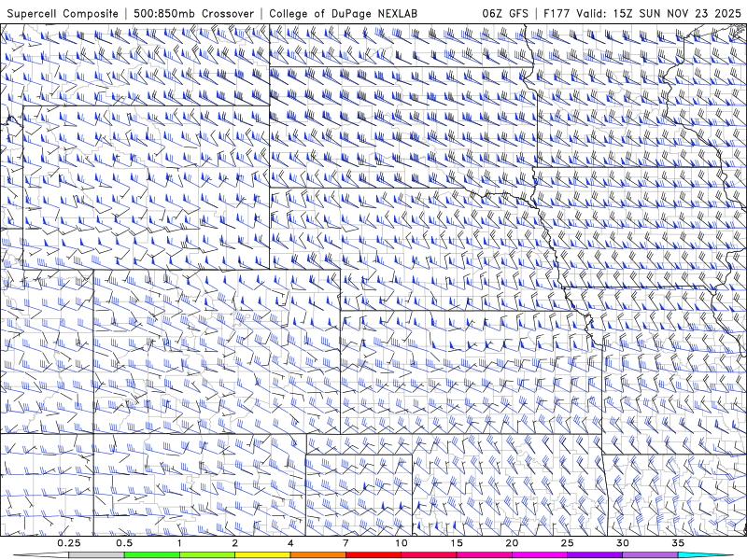Click the colorbar label 30
The image size is (747, 560).
coord(622,543)
